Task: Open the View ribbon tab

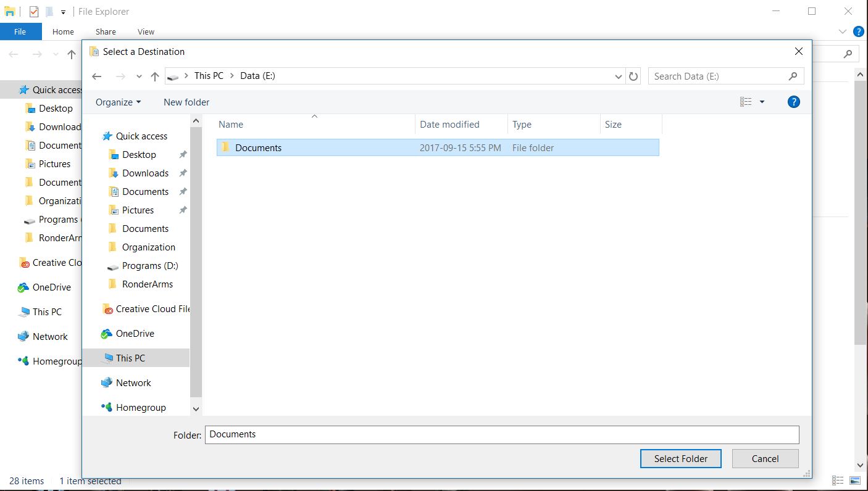Action: pos(146,31)
